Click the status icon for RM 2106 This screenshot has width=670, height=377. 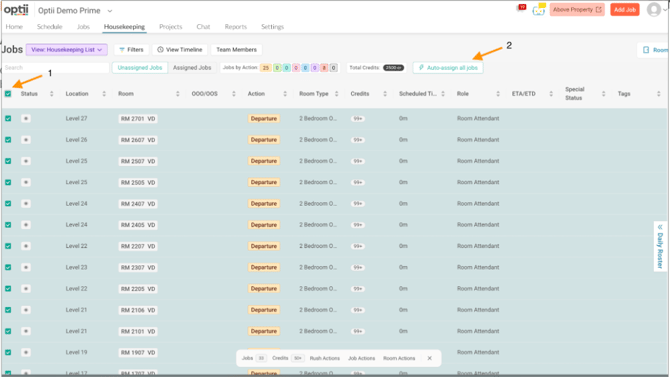point(26,310)
